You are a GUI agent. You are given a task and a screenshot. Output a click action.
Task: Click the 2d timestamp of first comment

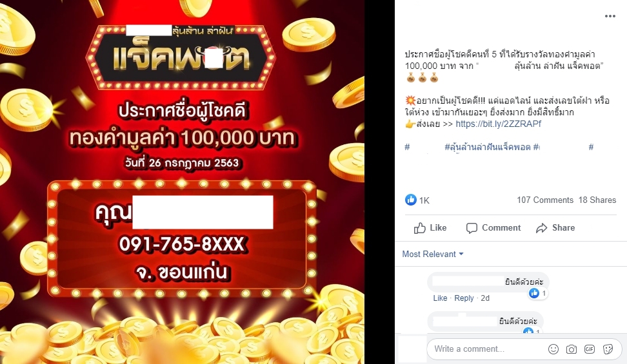pyautogui.click(x=485, y=298)
